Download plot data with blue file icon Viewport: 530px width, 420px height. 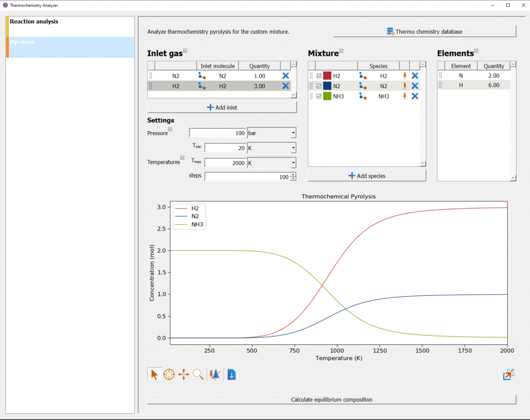point(231,375)
